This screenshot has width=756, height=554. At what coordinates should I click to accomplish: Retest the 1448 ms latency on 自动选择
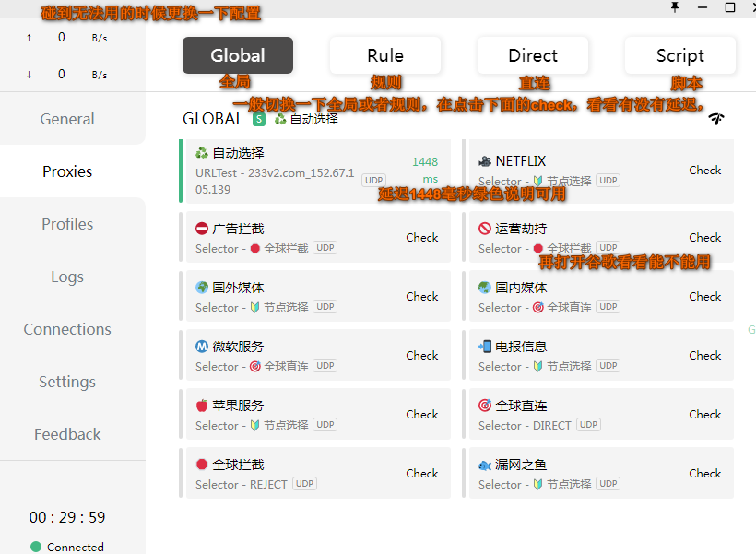425,171
